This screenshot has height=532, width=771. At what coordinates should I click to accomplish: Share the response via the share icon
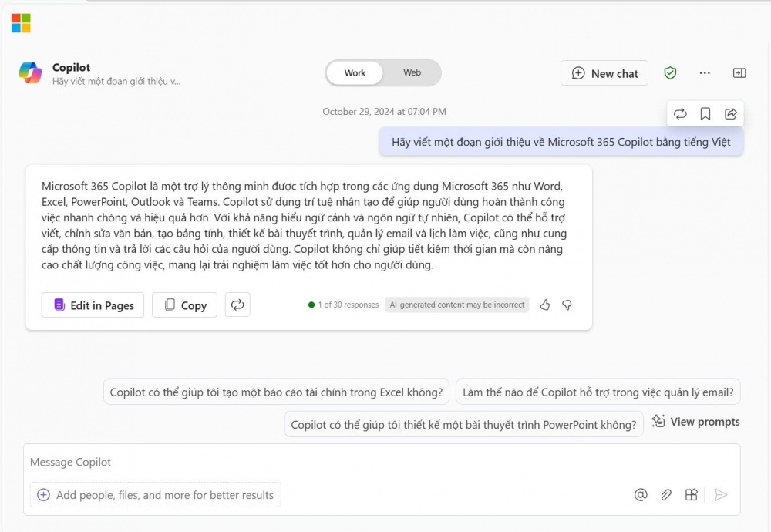730,113
